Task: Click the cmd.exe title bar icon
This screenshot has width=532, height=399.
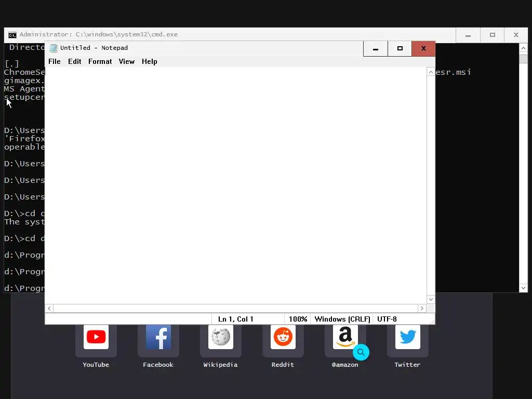Action: (x=12, y=35)
